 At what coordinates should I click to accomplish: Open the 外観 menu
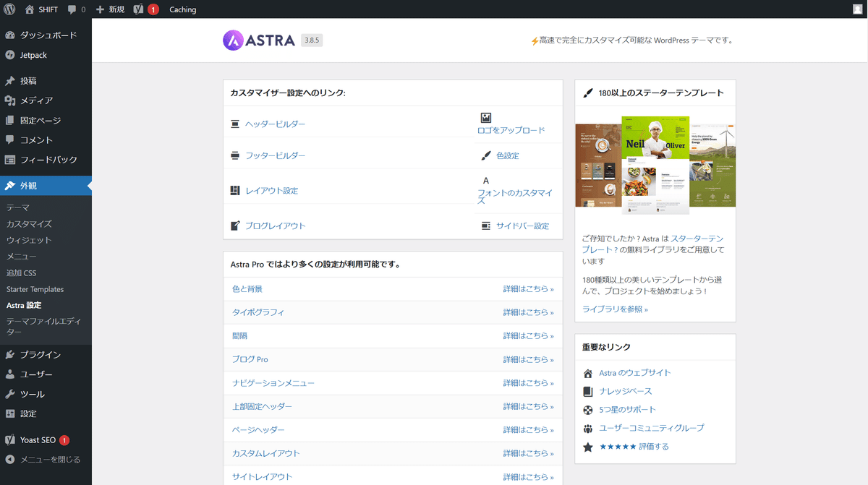click(x=46, y=186)
